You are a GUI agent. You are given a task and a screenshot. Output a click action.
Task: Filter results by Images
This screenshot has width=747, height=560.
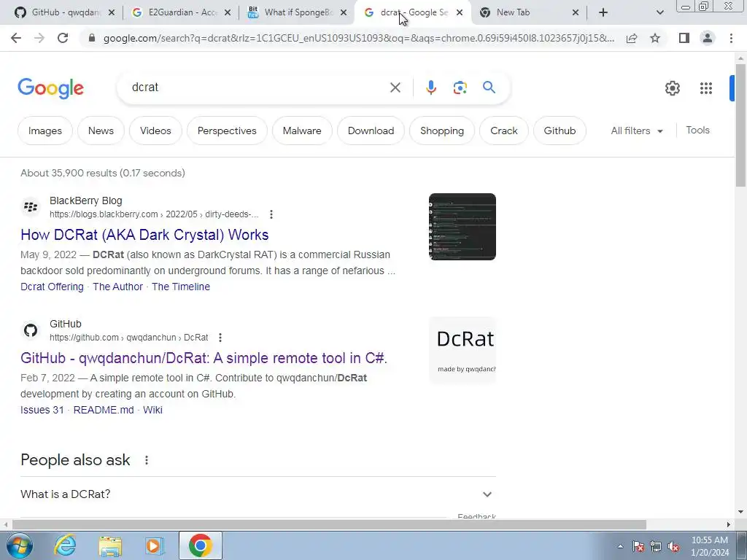(x=45, y=131)
